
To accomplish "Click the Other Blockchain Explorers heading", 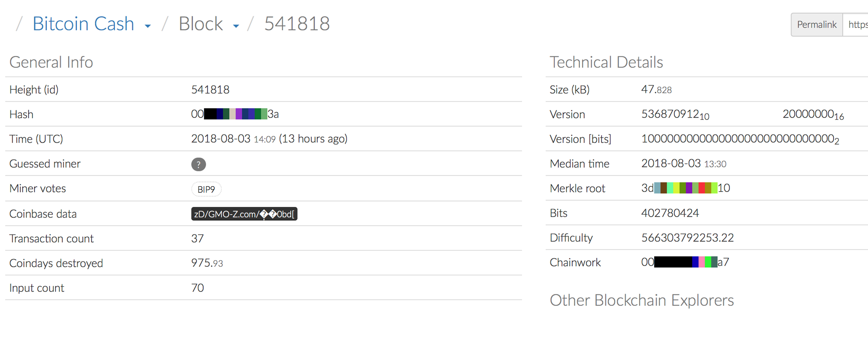I will coord(642,300).
